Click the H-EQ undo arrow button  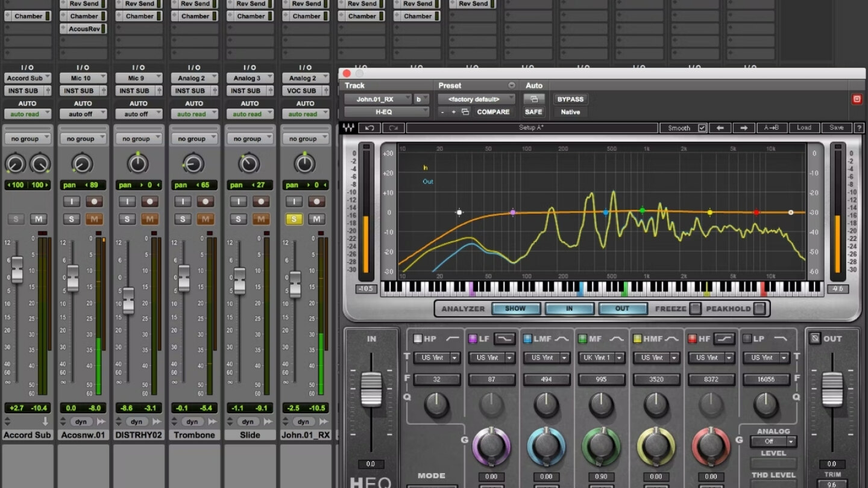tap(370, 128)
